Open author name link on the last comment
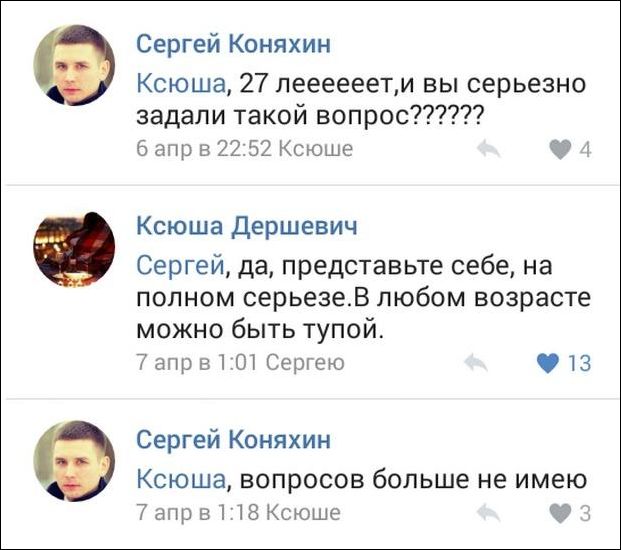The image size is (621, 550). [x=233, y=439]
